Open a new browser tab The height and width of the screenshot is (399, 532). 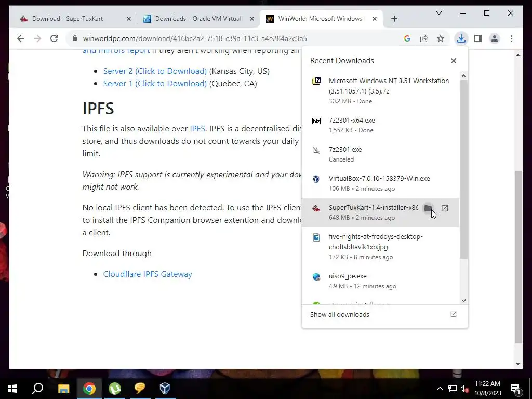394,19
